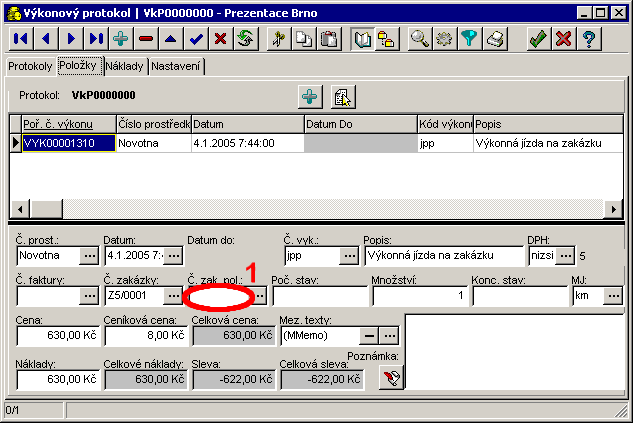
Task: Click the printer icon
Action: (x=495, y=39)
